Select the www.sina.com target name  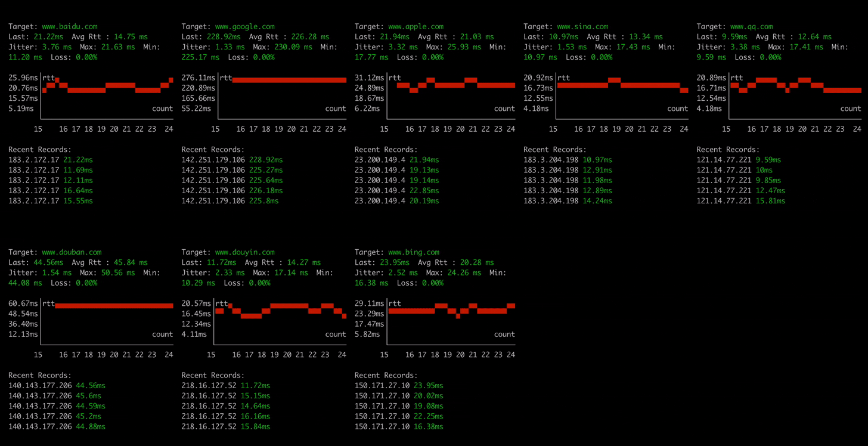[x=583, y=26]
